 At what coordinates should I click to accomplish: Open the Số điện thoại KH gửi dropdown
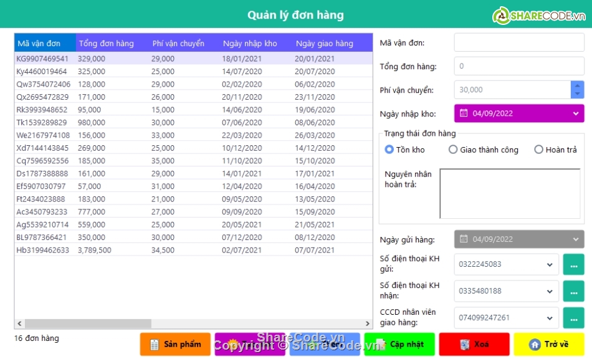click(x=550, y=264)
